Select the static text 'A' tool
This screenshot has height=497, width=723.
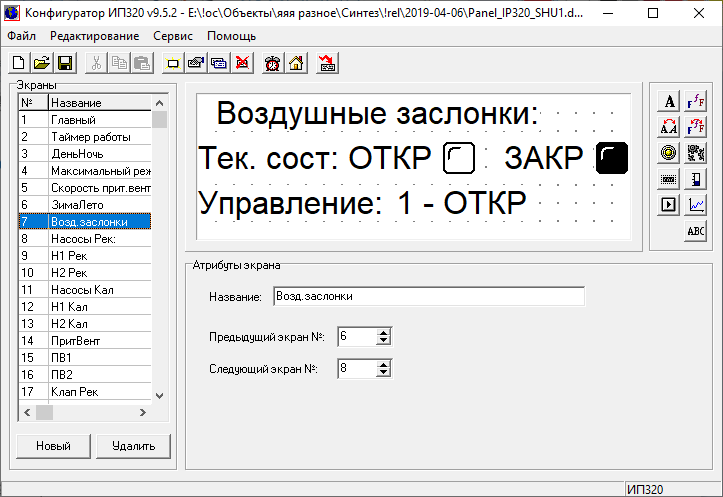point(669,101)
